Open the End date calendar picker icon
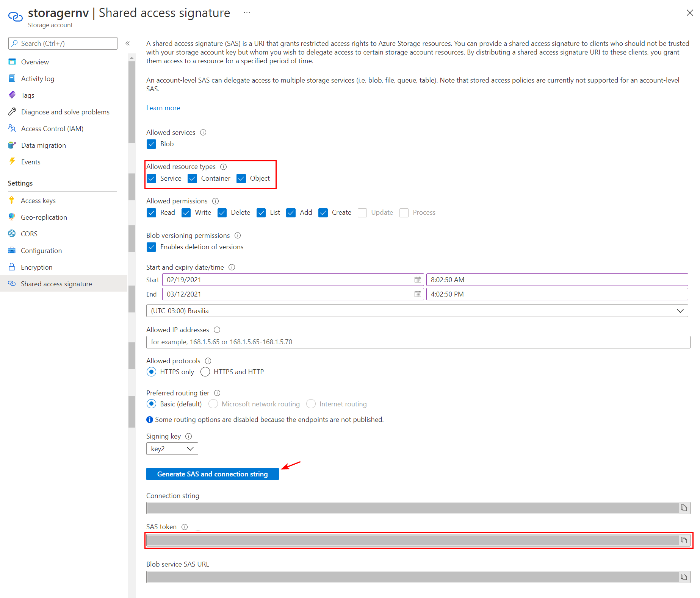This screenshot has height=598, width=700. 418,294
